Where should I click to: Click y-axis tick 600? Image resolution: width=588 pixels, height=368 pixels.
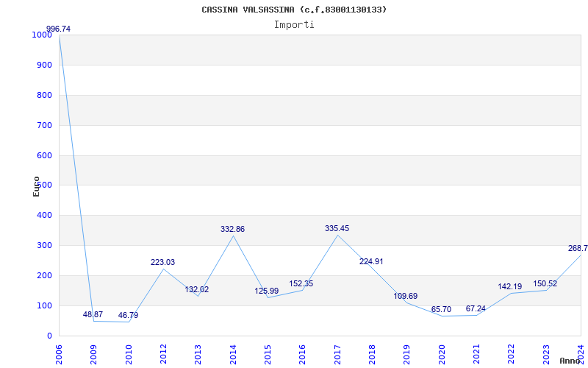44,155
